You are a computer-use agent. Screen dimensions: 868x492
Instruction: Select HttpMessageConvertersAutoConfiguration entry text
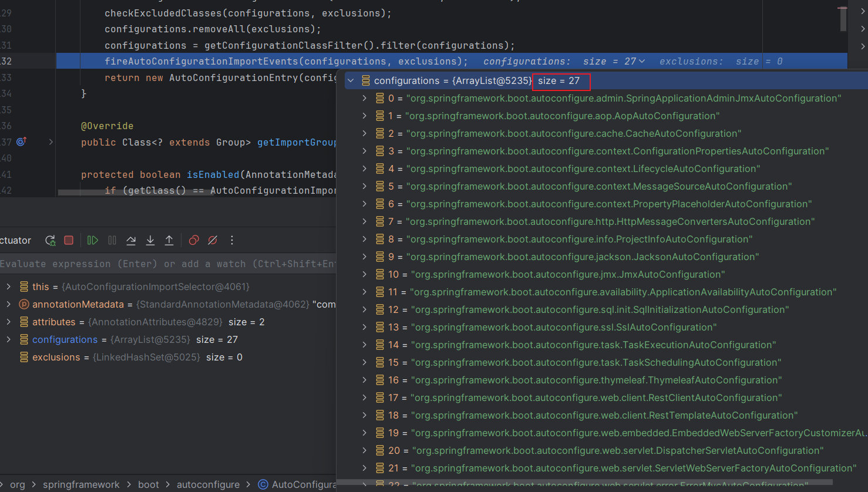click(x=610, y=221)
